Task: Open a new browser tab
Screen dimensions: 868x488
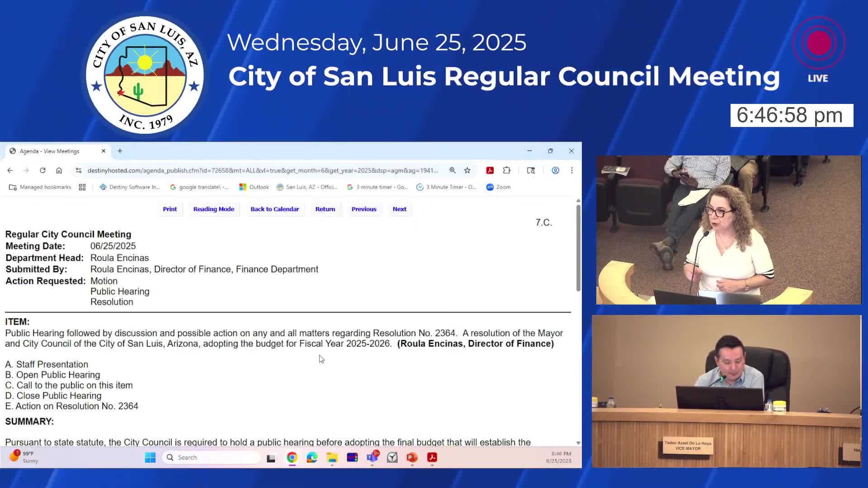Action: [x=120, y=151]
